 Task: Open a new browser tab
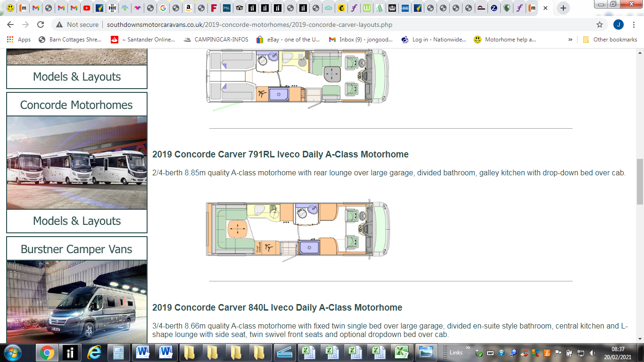click(x=563, y=8)
